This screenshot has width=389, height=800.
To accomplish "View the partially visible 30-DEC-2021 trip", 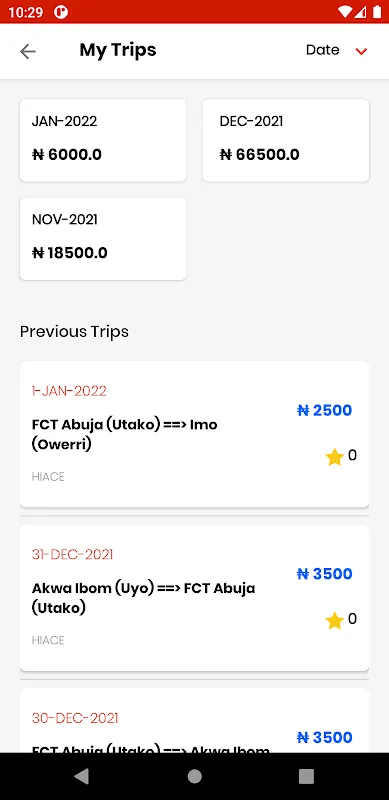I will 194,720.
